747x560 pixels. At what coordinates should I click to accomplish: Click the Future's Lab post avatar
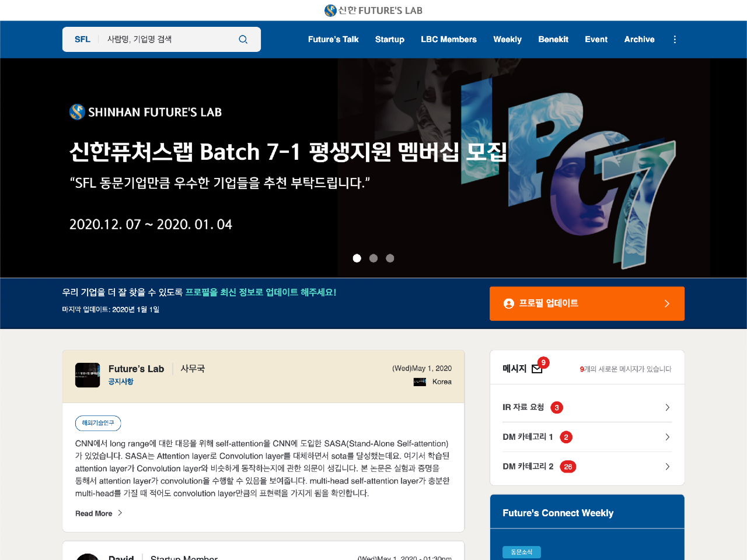coord(88,375)
